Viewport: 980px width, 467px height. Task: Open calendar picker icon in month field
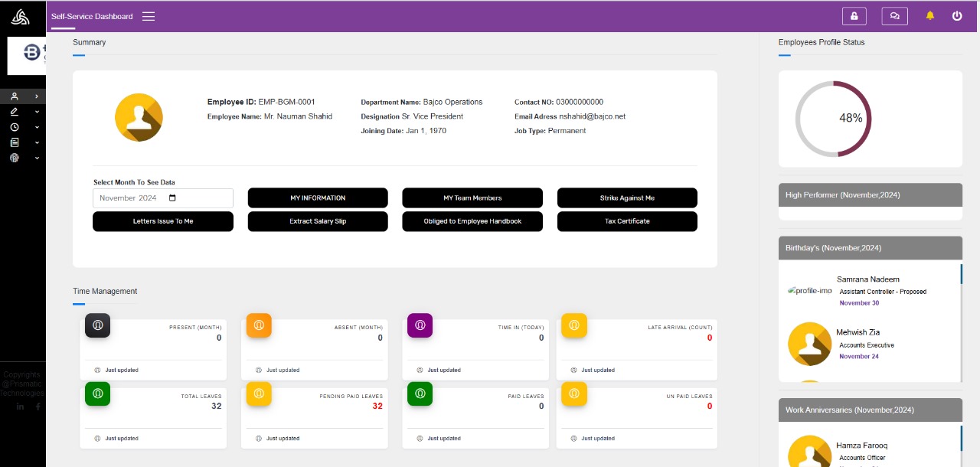172,198
